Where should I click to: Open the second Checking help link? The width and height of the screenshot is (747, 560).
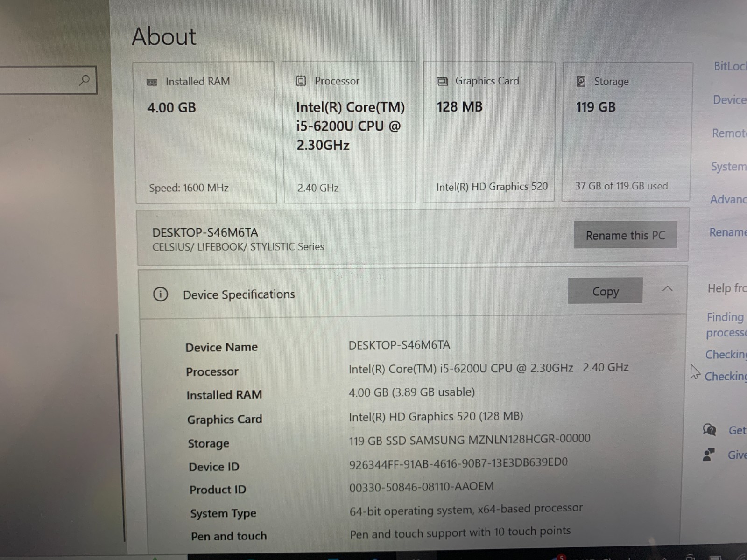726,376
